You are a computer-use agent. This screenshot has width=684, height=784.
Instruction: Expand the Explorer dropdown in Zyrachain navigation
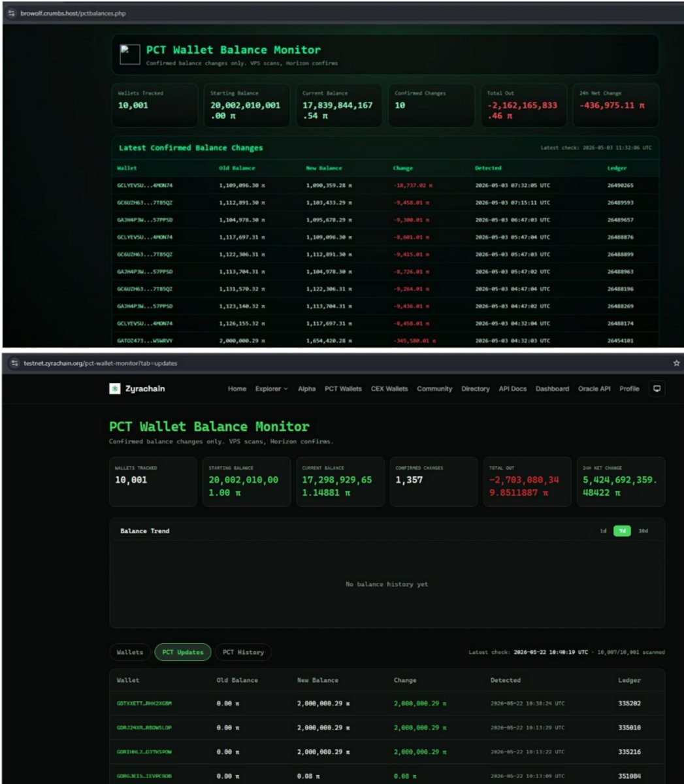[271, 389]
